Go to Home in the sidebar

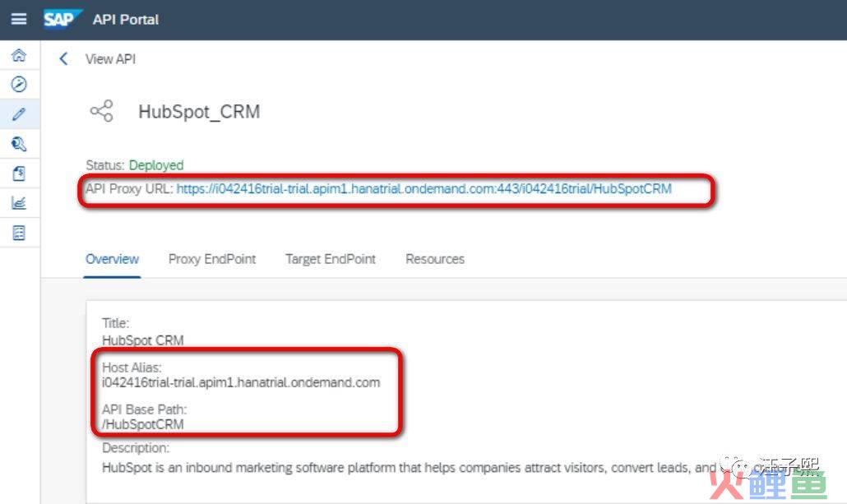(x=19, y=56)
